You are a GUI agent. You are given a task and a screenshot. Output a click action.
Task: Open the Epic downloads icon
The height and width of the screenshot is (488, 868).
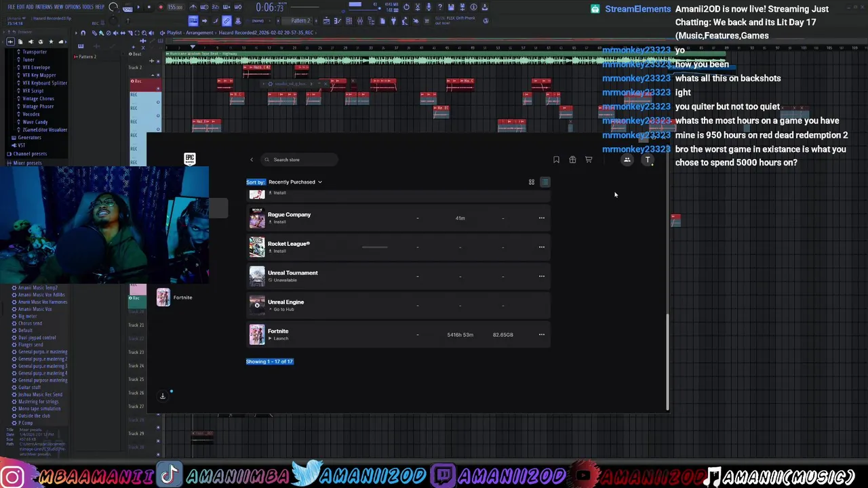tap(163, 396)
